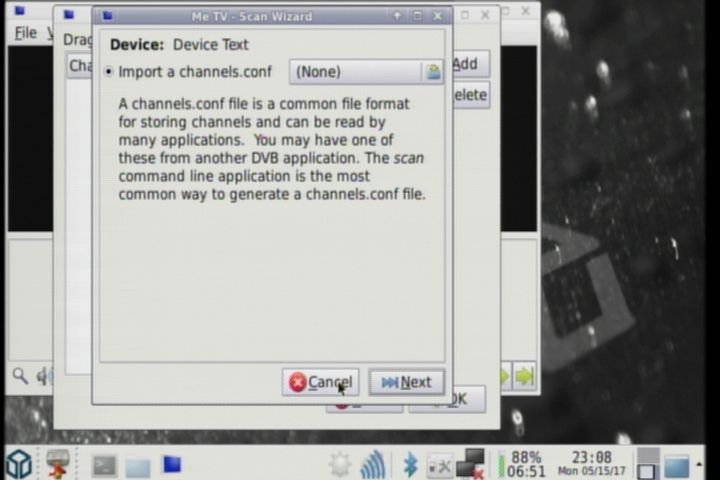Click the Delete button in channels dialog
This screenshot has height=480, width=720.
click(470, 95)
